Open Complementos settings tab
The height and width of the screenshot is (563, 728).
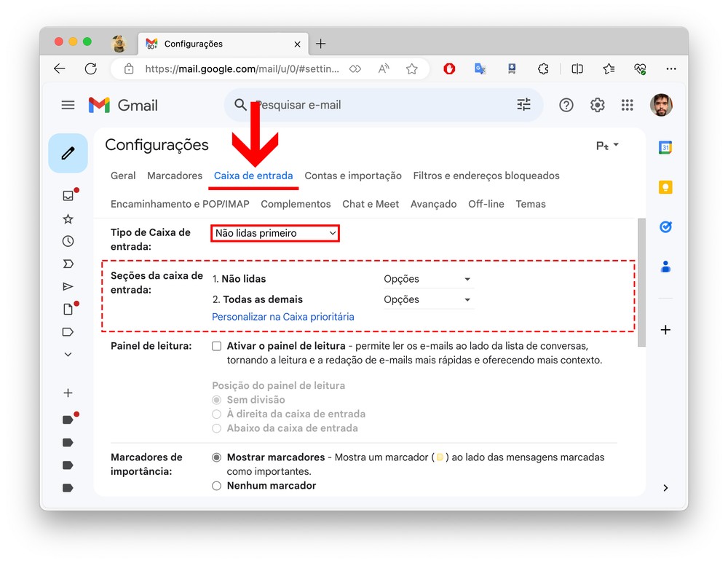296,204
